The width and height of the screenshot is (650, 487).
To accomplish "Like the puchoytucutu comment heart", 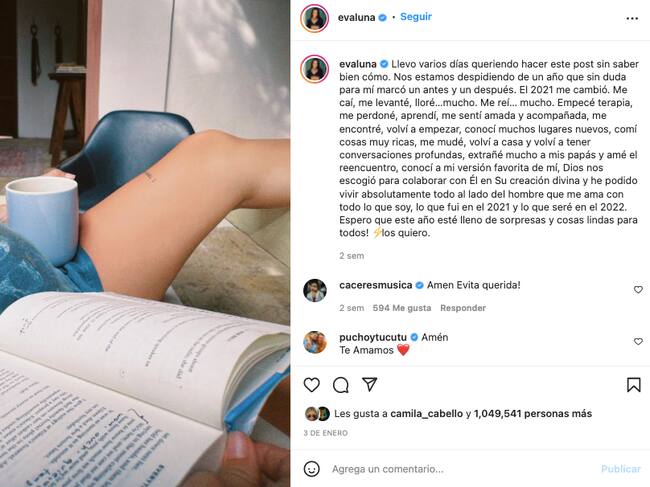I will (638, 342).
